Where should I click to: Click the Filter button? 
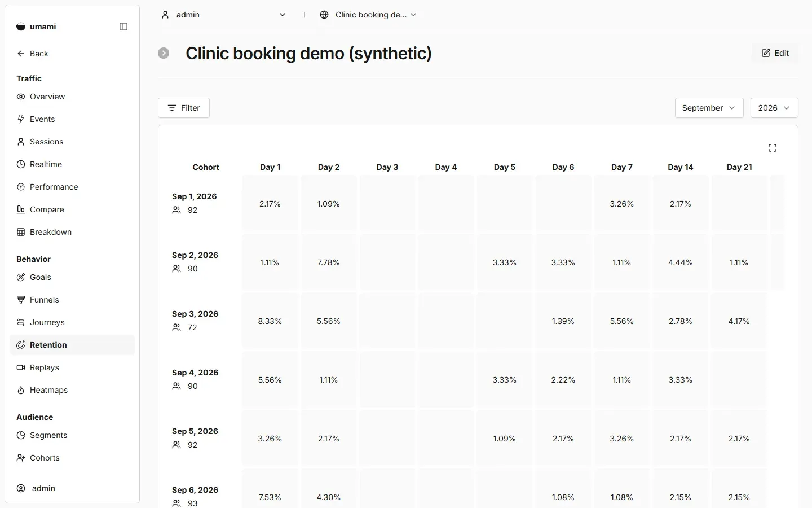pyautogui.click(x=184, y=108)
